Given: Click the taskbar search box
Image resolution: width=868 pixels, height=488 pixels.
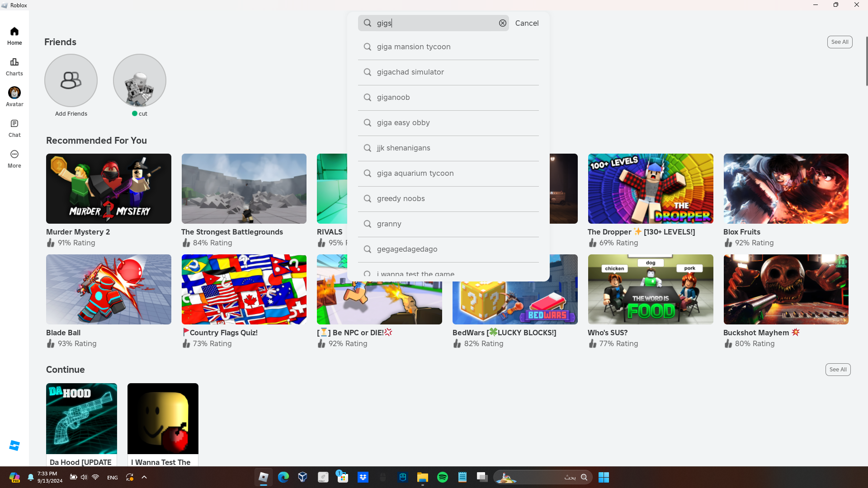Looking at the screenshot, I should click(x=542, y=477).
